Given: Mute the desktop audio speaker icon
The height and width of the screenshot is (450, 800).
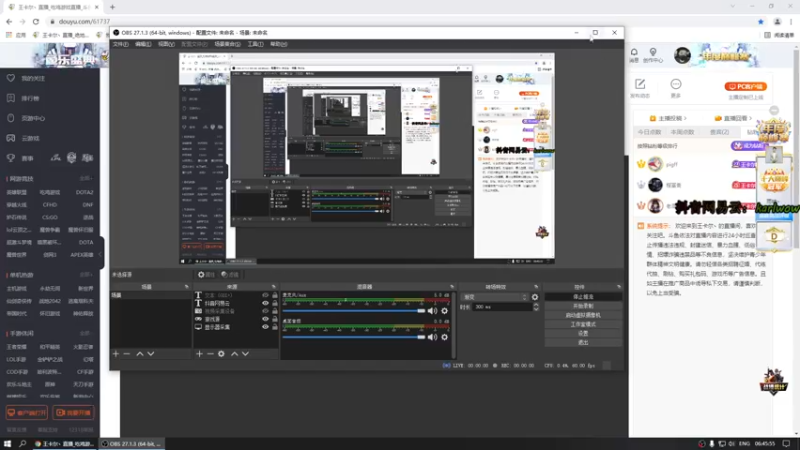Looking at the screenshot, I should pyautogui.click(x=433, y=337).
